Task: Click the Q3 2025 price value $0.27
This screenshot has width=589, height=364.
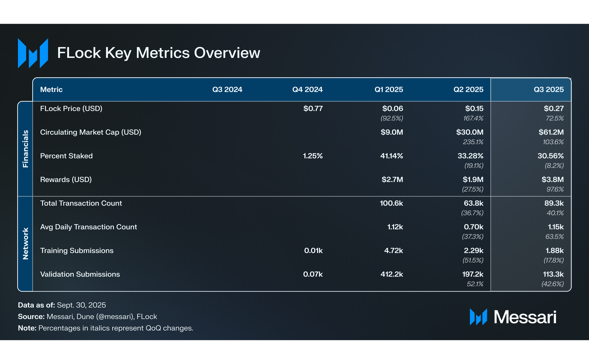Action: point(554,109)
